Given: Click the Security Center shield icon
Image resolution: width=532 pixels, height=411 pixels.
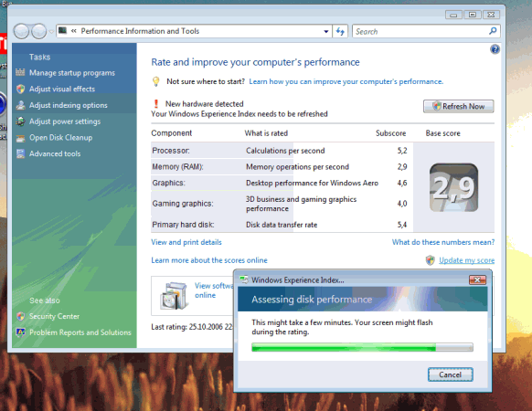Looking at the screenshot, I should tap(20, 316).
